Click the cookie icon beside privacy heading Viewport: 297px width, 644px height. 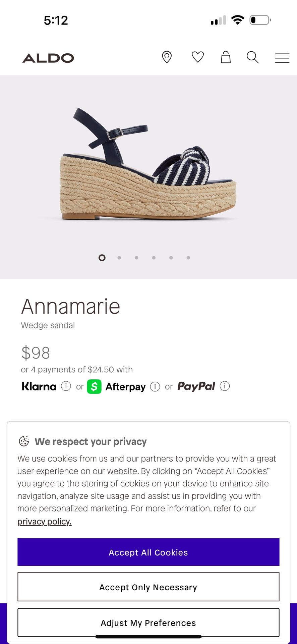(24, 442)
